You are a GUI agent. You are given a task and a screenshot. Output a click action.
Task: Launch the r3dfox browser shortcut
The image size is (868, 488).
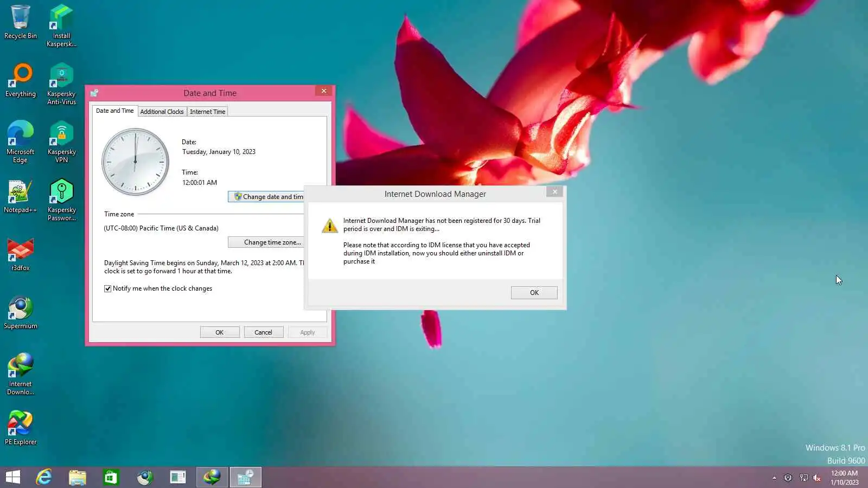(x=21, y=254)
